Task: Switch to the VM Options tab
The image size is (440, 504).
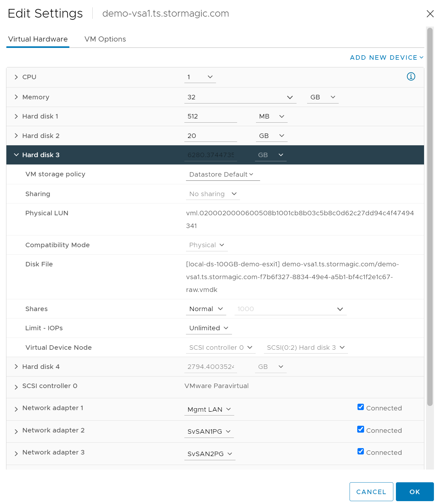Action: pyautogui.click(x=105, y=39)
